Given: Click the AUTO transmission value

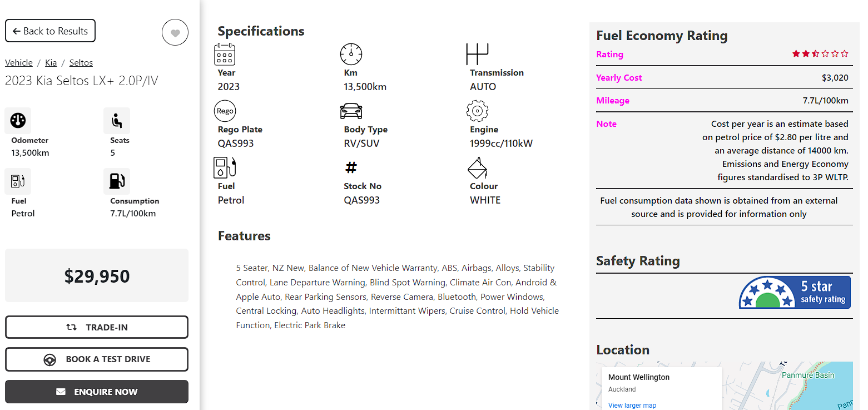Looking at the screenshot, I should 483,86.
